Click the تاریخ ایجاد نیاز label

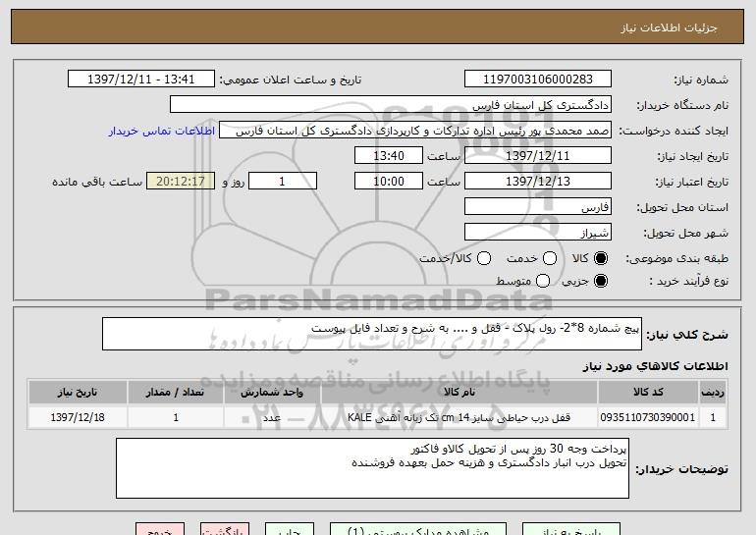click(693, 156)
